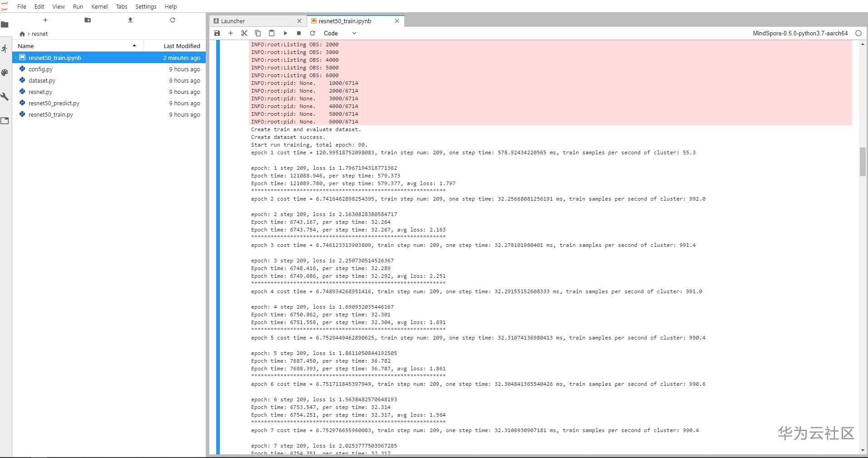Click the 'avg loss: 1.797' output line
Viewport: 868px width, 458px height.
coord(353,183)
